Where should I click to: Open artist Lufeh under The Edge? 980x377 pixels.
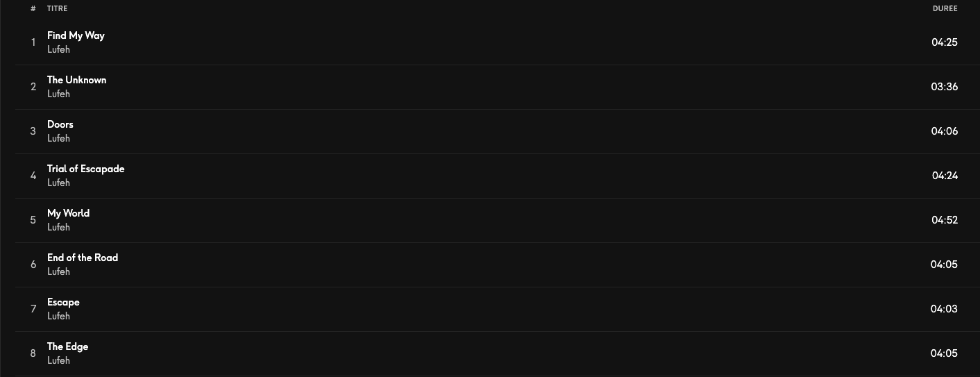[58, 360]
